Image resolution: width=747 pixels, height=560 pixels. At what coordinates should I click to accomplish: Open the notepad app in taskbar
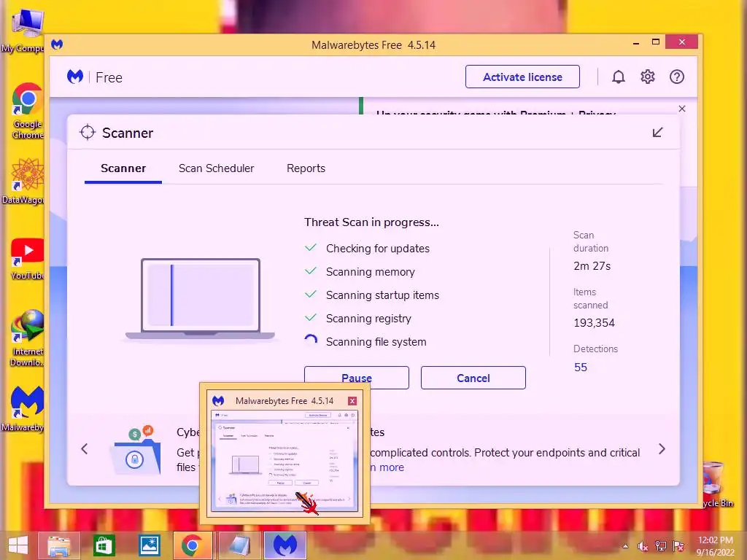[239, 545]
